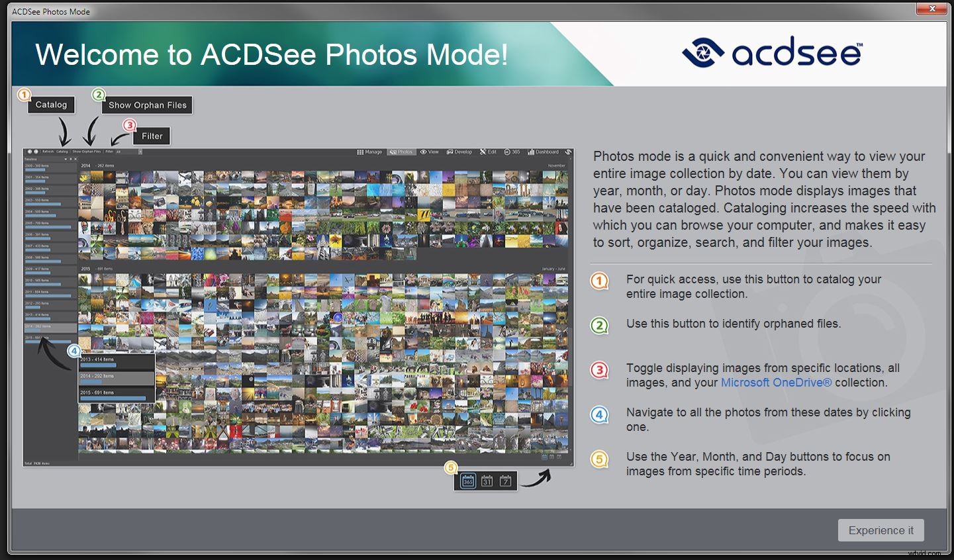This screenshot has height=560, width=954.
Task: Select the Manage mode grid icon
Action: pyautogui.click(x=361, y=152)
